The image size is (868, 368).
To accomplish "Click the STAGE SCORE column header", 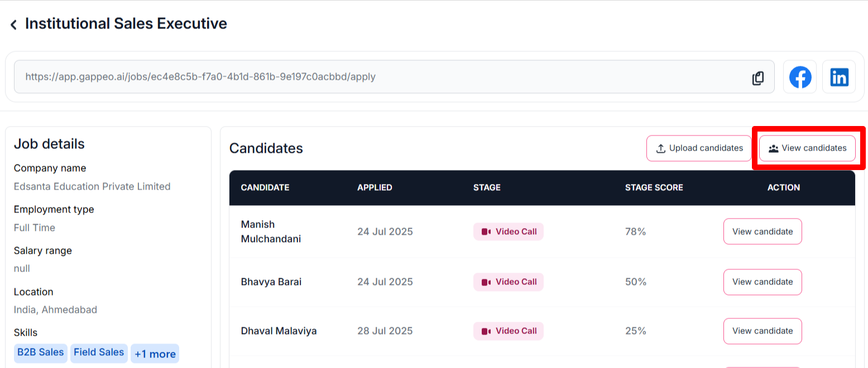I will [654, 187].
